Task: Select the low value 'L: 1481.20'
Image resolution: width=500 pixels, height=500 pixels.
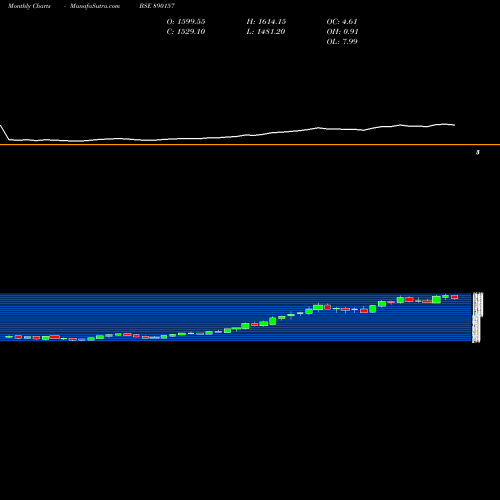Action: 266,32
